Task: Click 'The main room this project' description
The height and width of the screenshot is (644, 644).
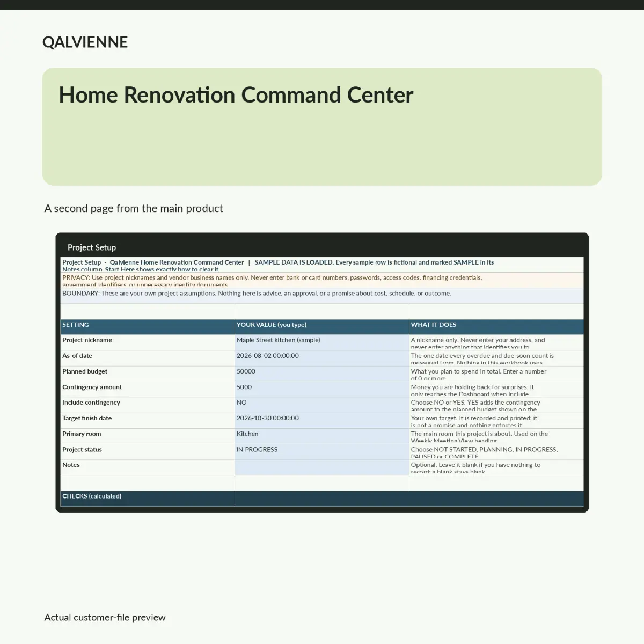Action: 496,436
